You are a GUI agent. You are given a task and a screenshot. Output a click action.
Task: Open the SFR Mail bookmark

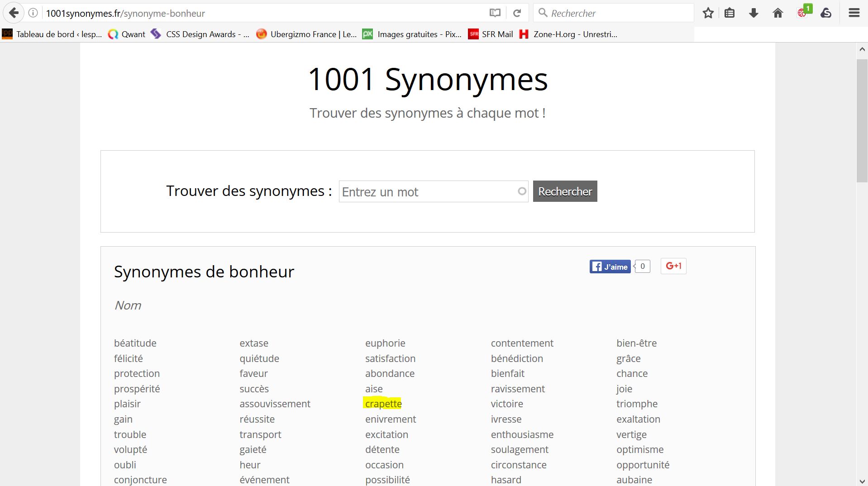click(x=491, y=34)
